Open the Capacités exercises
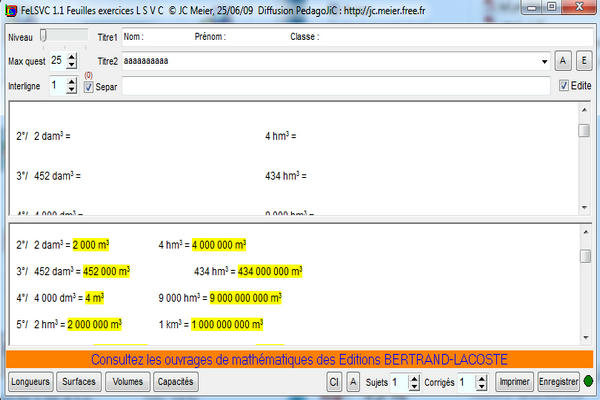The width and height of the screenshot is (600, 400). pyautogui.click(x=177, y=382)
